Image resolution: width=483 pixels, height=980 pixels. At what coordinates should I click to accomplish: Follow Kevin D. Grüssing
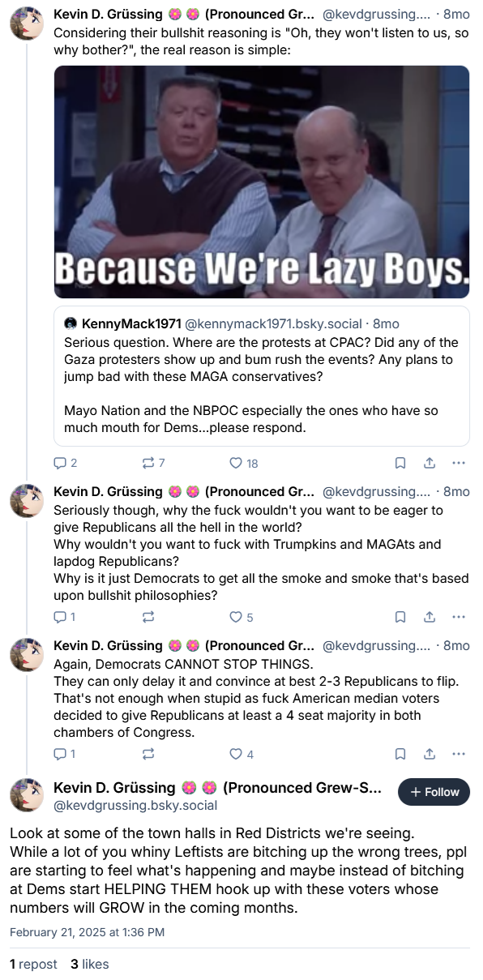click(x=434, y=792)
